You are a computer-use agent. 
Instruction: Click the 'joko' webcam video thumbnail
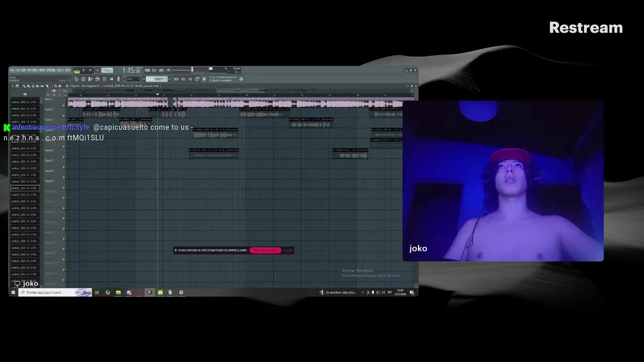click(503, 181)
